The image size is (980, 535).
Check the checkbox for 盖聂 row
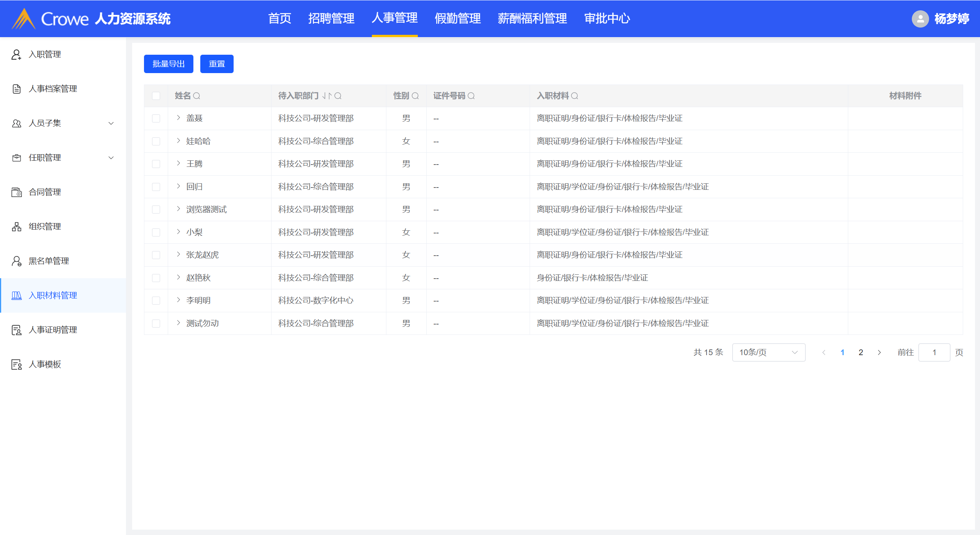point(156,118)
